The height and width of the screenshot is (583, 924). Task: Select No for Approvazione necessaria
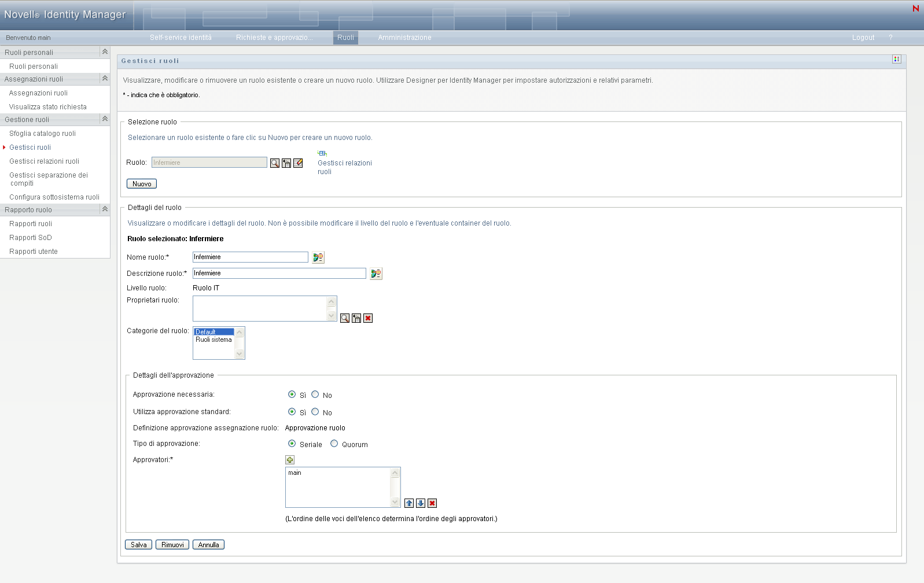[315, 394]
